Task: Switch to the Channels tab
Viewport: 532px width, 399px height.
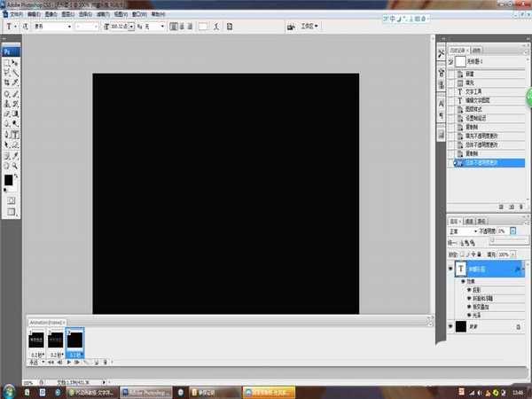Action: (x=469, y=221)
